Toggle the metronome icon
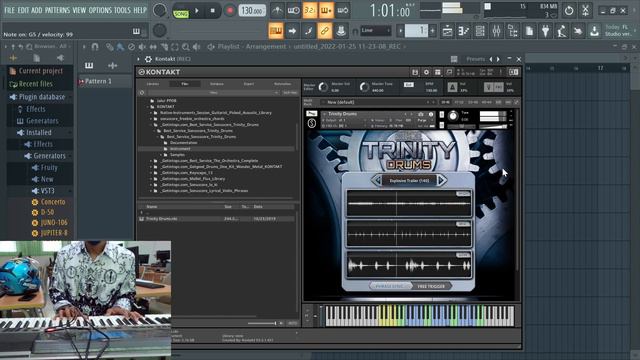 pos(277,11)
